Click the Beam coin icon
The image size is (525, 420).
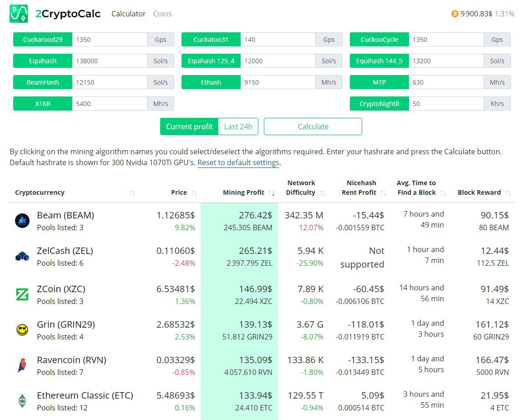pos(22,221)
